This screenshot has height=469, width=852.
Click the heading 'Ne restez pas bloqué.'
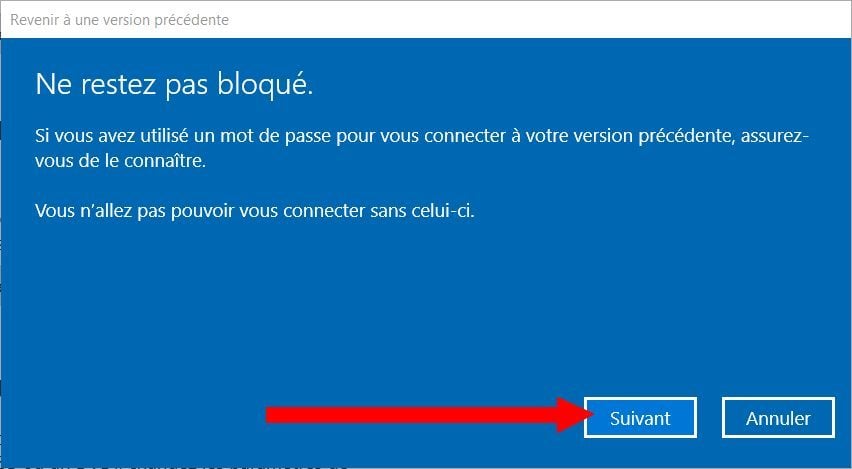click(x=174, y=86)
